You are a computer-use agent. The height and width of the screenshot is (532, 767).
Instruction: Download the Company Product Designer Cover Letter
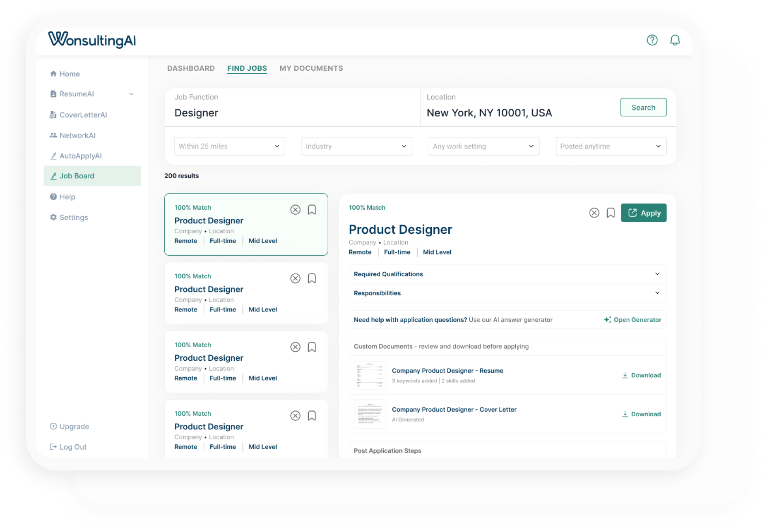coord(641,415)
